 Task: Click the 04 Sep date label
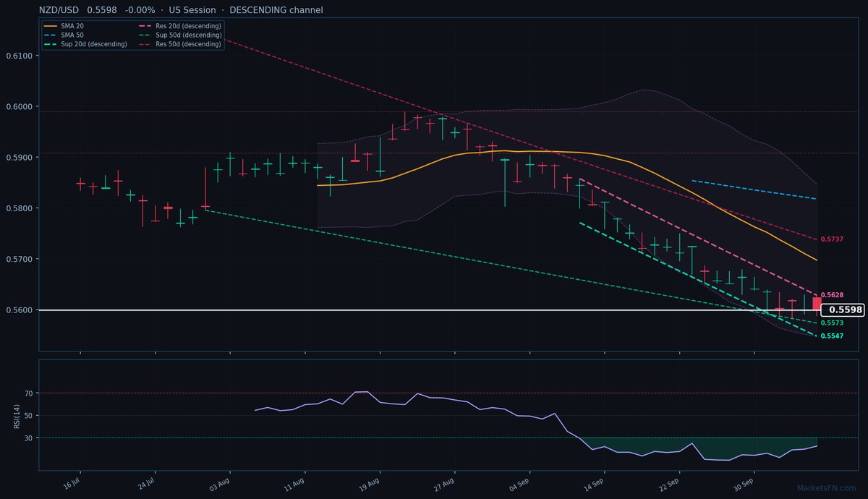(x=519, y=484)
